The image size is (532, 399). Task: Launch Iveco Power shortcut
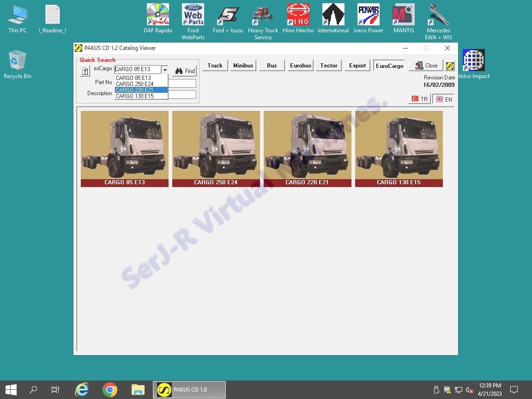pos(368,19)
